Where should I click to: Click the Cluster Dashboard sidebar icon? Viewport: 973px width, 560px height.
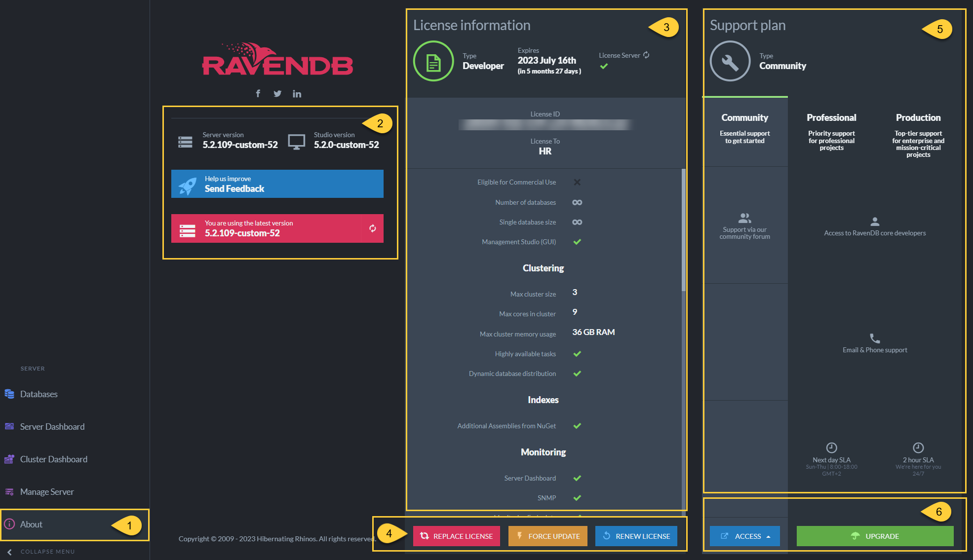[9, 459]
